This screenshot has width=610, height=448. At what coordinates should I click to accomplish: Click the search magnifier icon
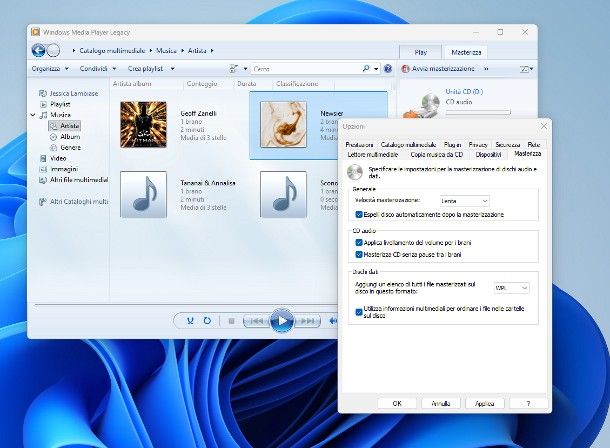(x=366, y=68)
